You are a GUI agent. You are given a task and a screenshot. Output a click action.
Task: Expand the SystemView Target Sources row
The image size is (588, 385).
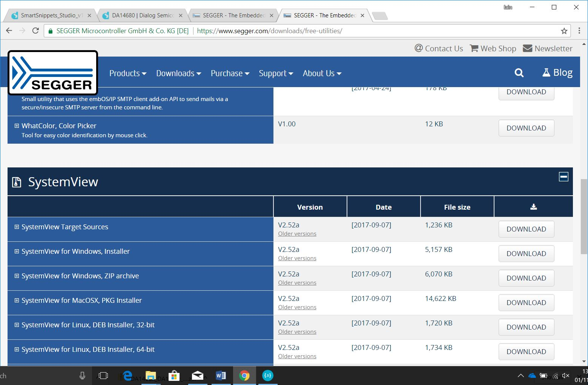pyautogui.click(x=17, y=227)
